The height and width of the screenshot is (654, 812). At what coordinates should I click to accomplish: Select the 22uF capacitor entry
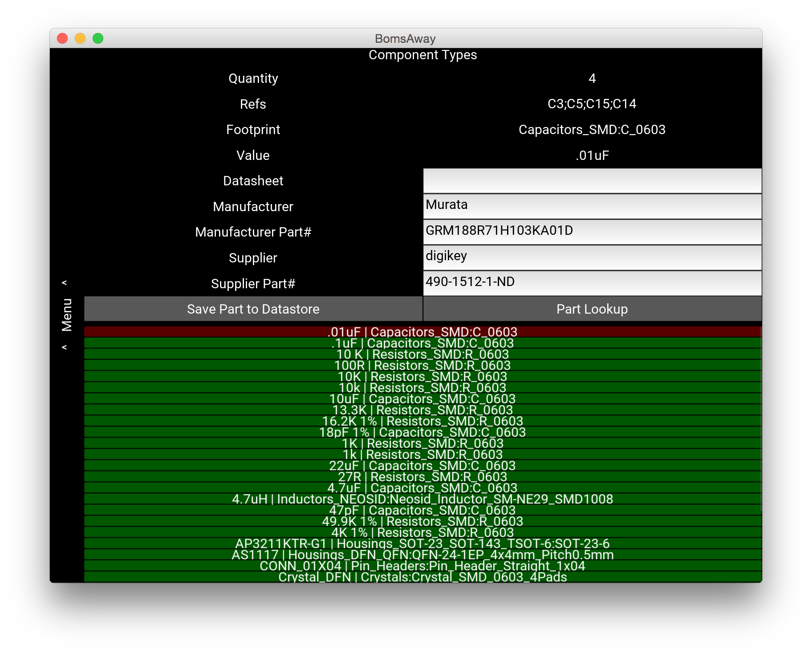point(423,466)
